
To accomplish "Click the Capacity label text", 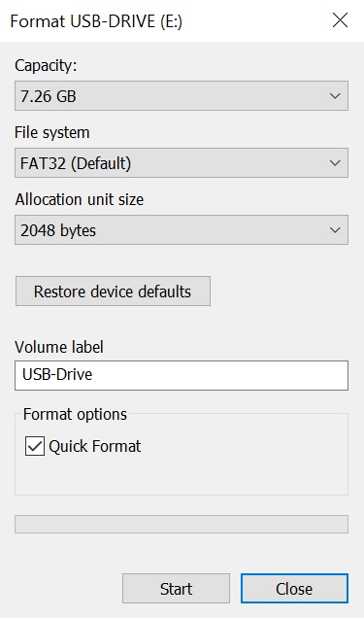I will pyautogui.click(x=46, y=65).
